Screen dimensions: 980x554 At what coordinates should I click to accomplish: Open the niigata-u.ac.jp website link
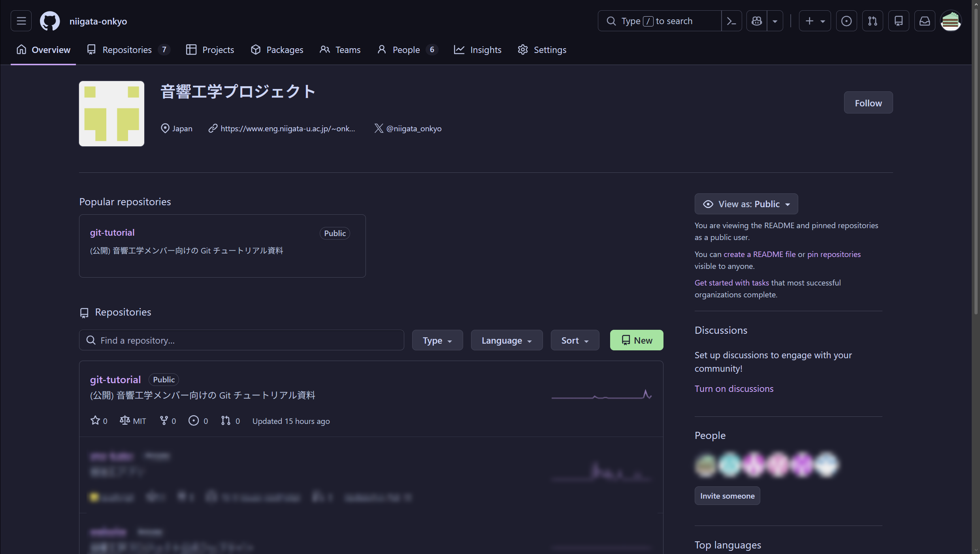pyautogui.click(x=288, y=129)
